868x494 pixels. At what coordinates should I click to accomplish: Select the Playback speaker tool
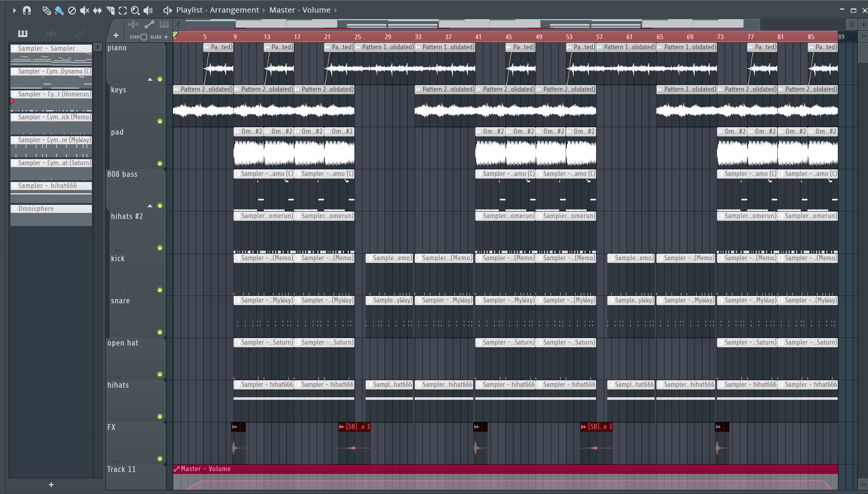pyautogui.click(x=148, y=11)
